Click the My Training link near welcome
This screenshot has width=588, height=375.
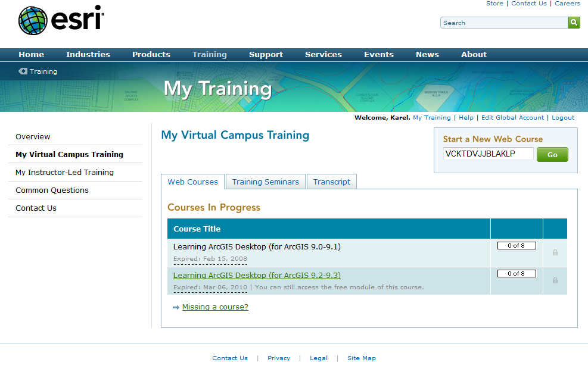[432, 118]
